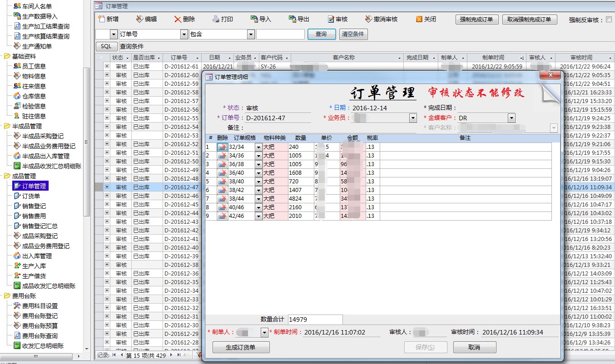
Task: Click the 关闭 close toolbar icon
Action: 419,19
